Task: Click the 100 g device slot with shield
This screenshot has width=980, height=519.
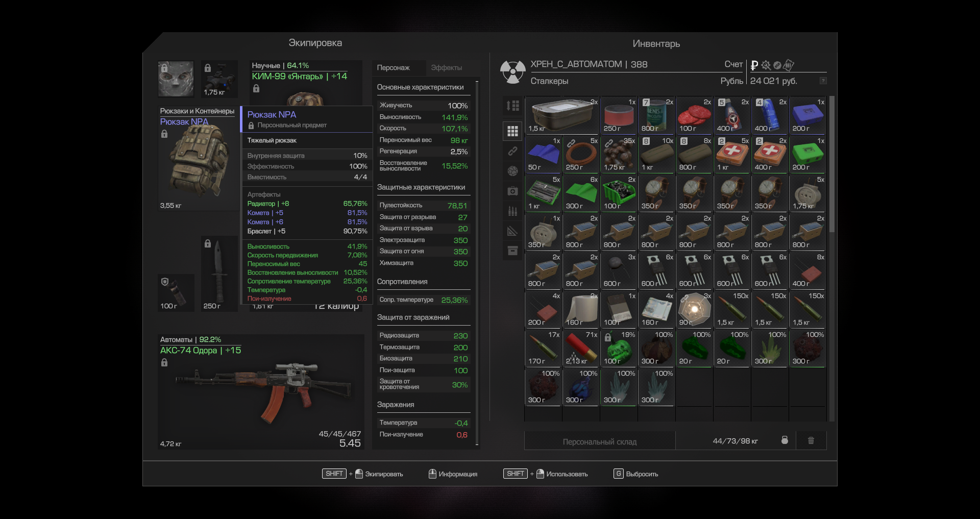Action: tap(176, 293)
